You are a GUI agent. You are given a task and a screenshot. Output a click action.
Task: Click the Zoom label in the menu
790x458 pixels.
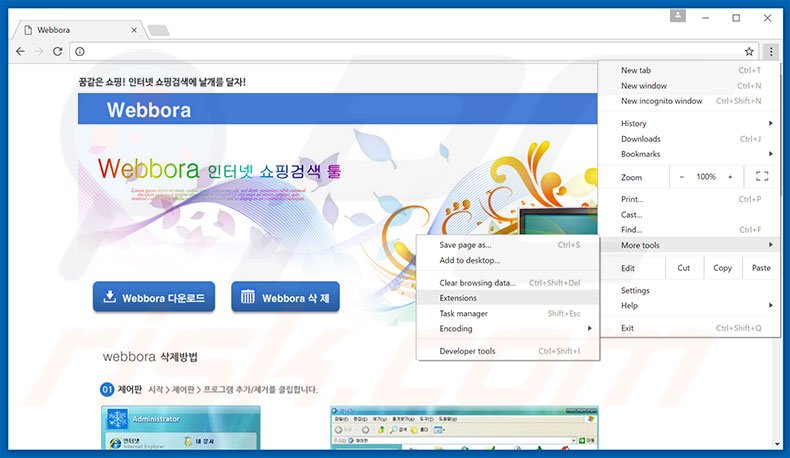coord(631,177)
